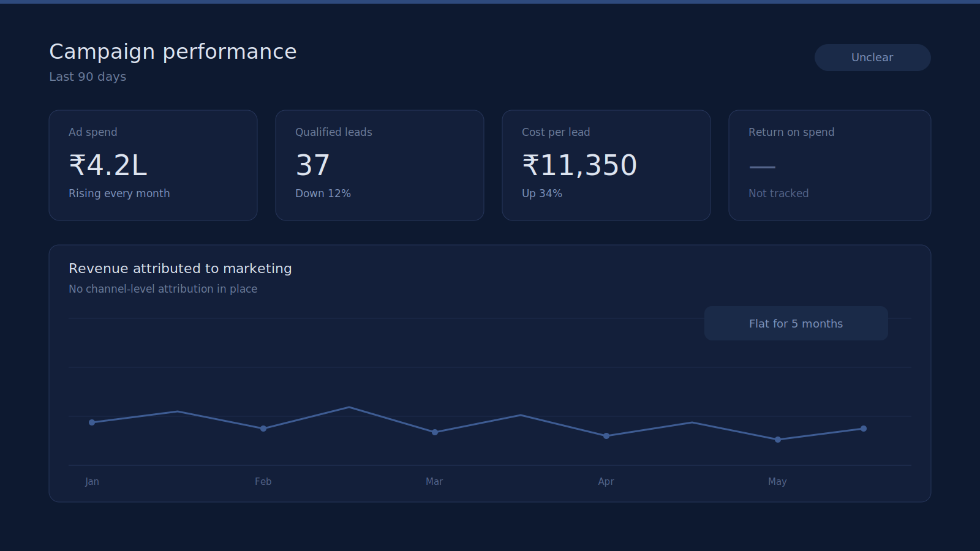The image size is (980, 551).
Task: Click the 37 leads value
Action: click(x=312, y=165)
